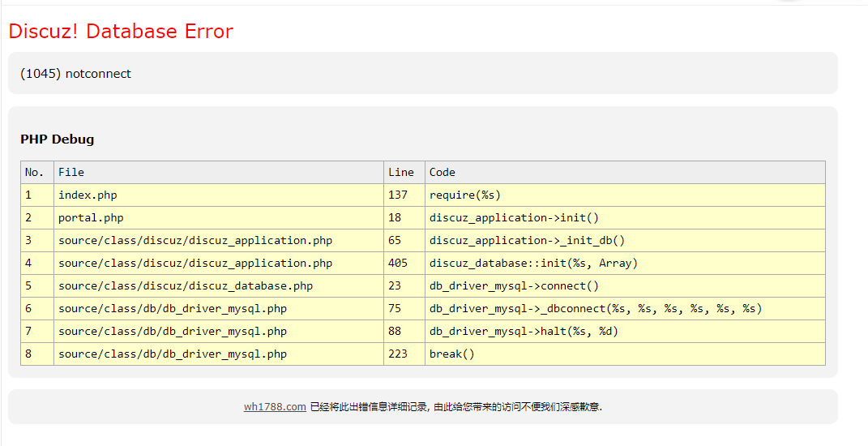Screen dimensions: 868x446
Task: Click row number 8 in the No. column
Action: 37,354
